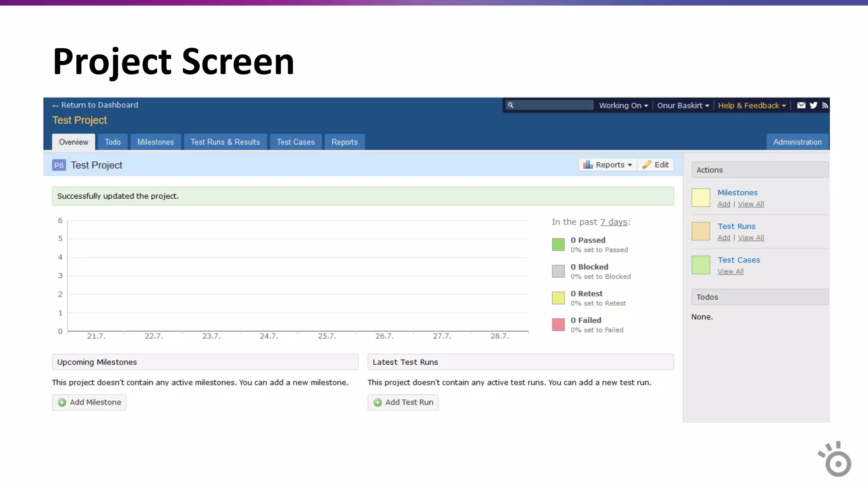The height and width of the screenshot is (488, 868).
Task: Open the Milestones tab
Action: [x=156, y=142]
